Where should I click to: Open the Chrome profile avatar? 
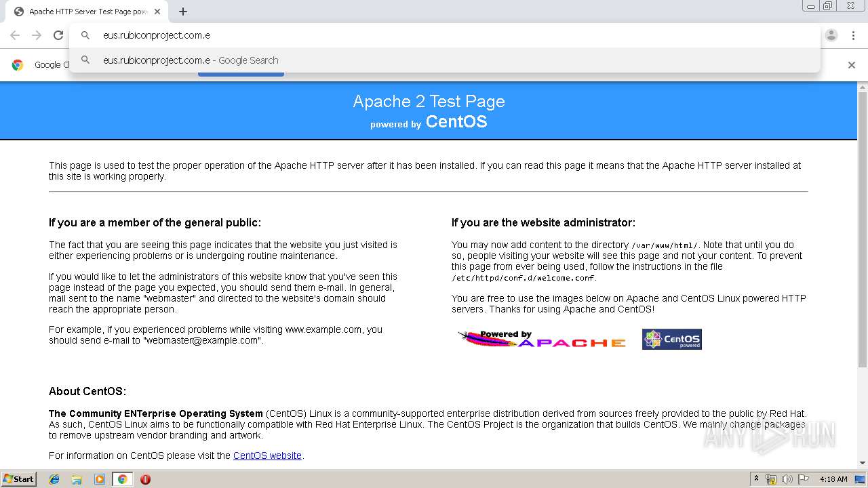coord(831,35)
